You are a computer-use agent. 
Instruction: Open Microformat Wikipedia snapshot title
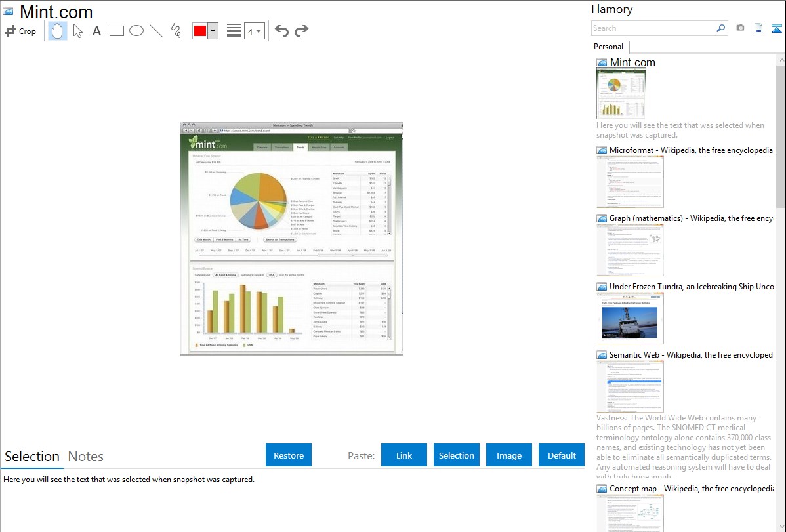tap(691, 150)
